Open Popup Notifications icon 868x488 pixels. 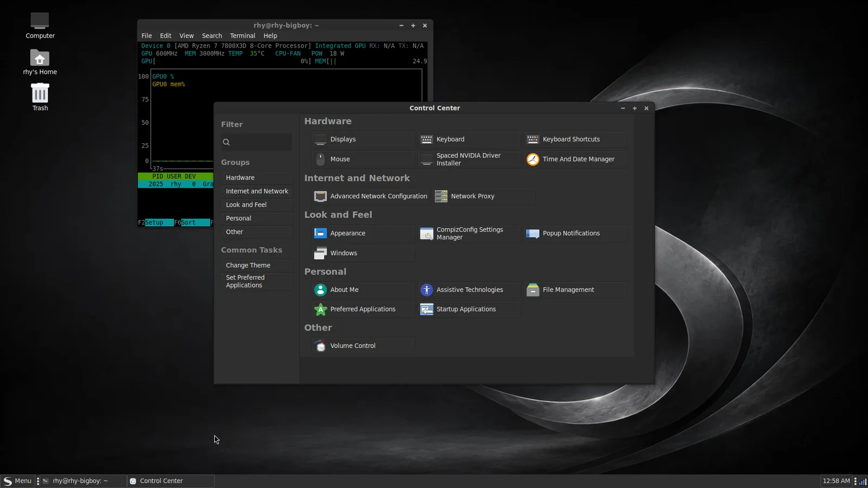(533, 233)
